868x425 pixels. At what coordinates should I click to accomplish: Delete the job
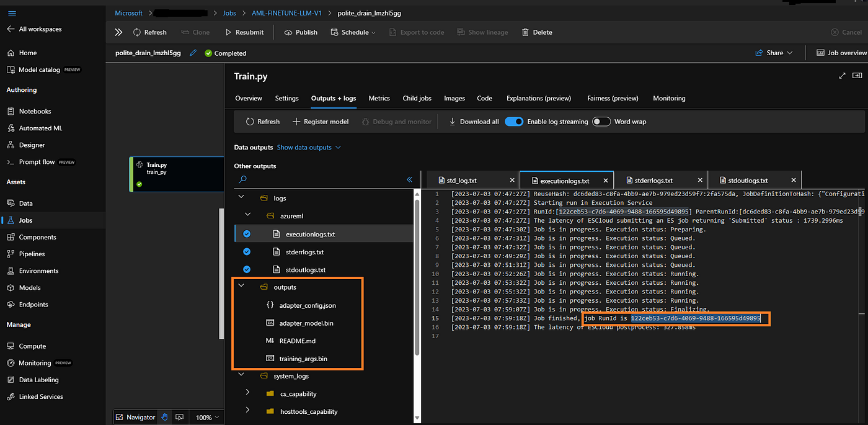point(536,32)
